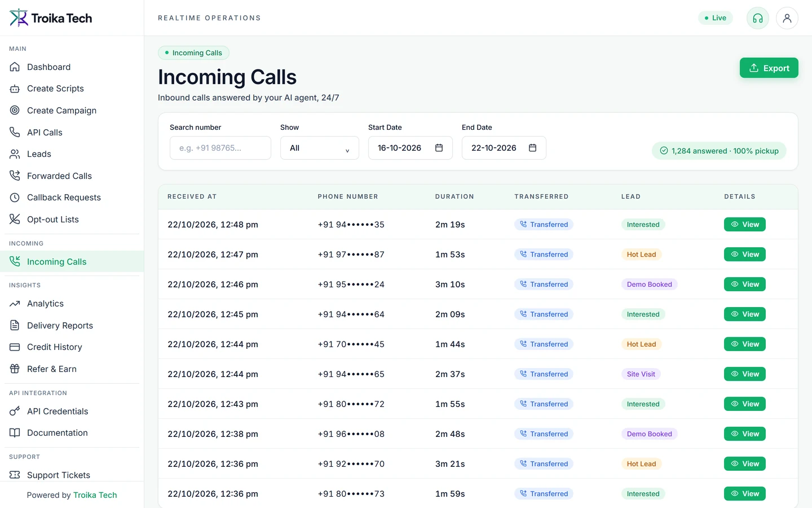Click the Delivery Reports document icon
This screenshot has width=812, height=508.
(x=15, y=325)
